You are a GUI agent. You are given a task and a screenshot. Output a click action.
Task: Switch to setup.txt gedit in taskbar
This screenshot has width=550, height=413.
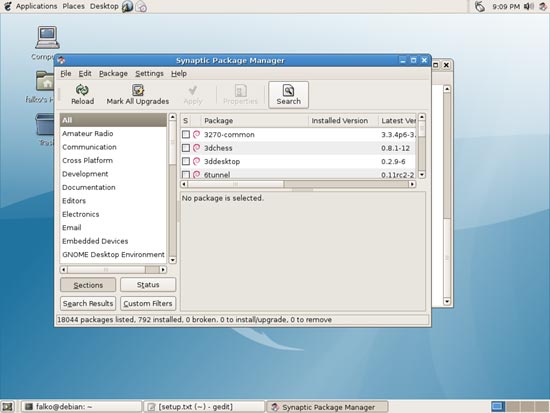[x=204, y=407]
